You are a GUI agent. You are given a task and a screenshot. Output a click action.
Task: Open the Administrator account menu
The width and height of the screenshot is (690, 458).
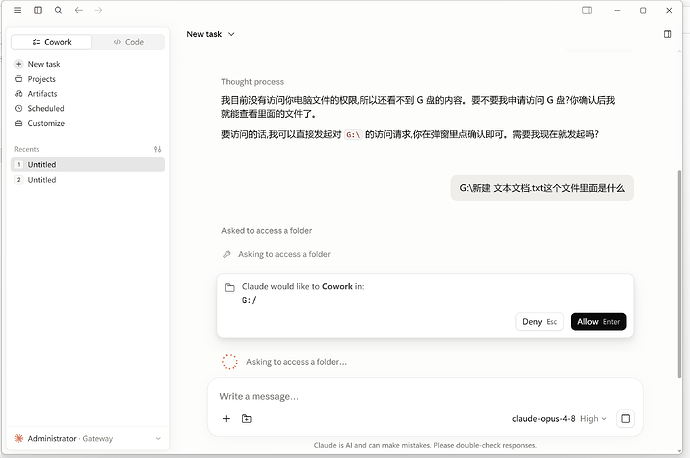pos(88,438)
